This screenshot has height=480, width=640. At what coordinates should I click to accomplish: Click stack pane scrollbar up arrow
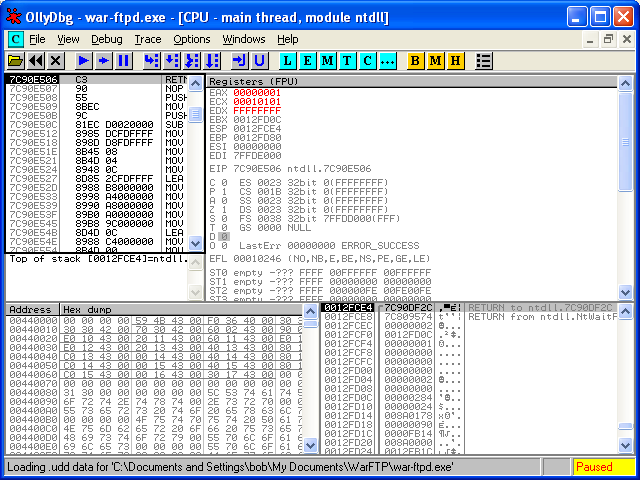[x=625, y=311]
